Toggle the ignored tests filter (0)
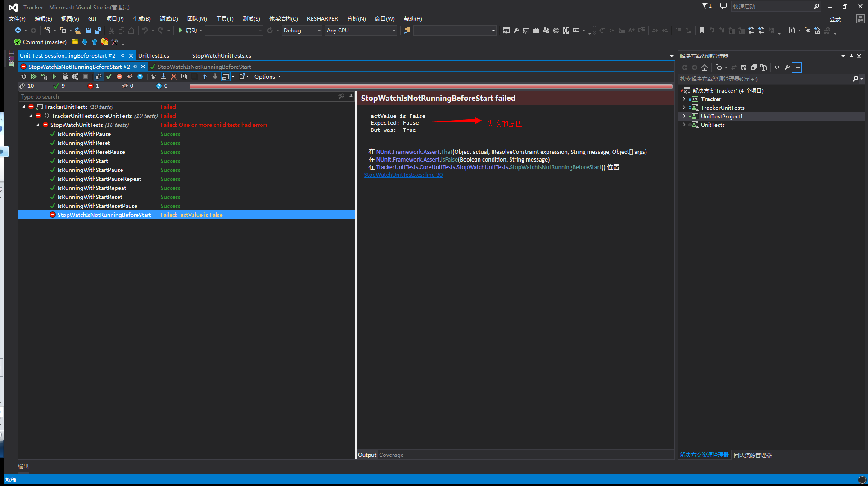The image size is (868, 486). click(x=128, y=85)
